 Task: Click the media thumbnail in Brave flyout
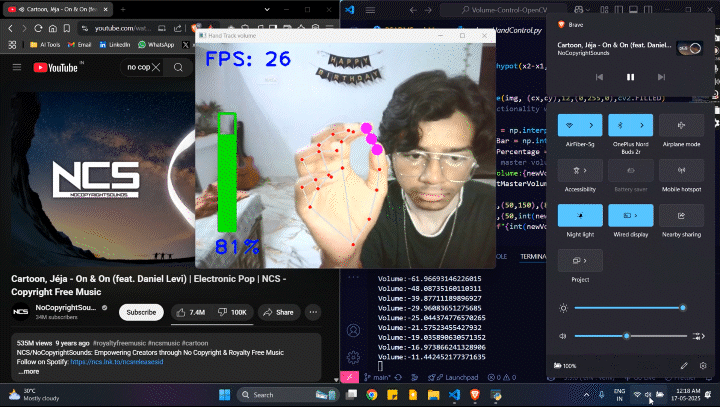tap(690, 48)
